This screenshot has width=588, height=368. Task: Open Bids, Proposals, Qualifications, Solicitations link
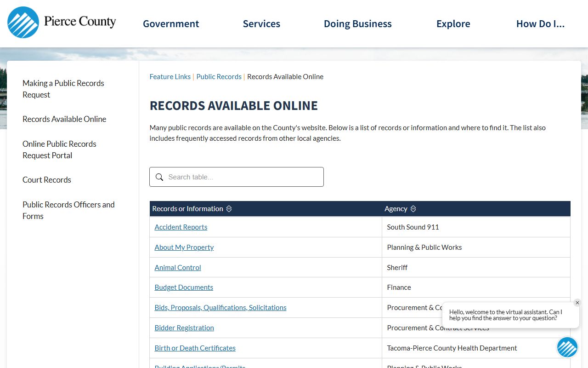[220, 308]
